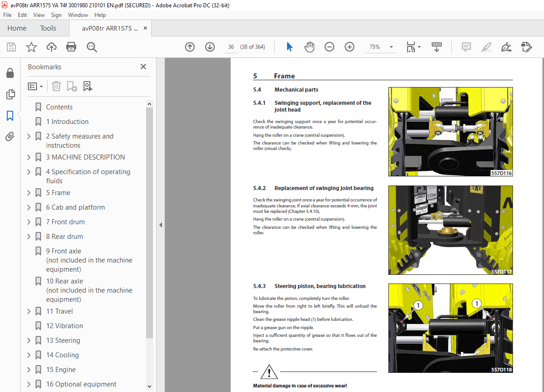Viewport: 544px width, 392px height.
Task: Close the Bookmarks panel
Action: [143, 67]
